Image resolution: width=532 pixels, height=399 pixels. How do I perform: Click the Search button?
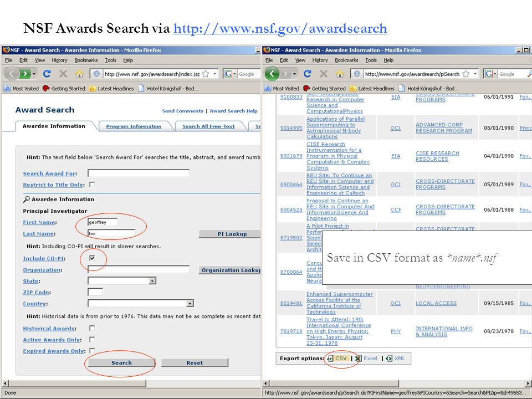click(x=121, y=362)
